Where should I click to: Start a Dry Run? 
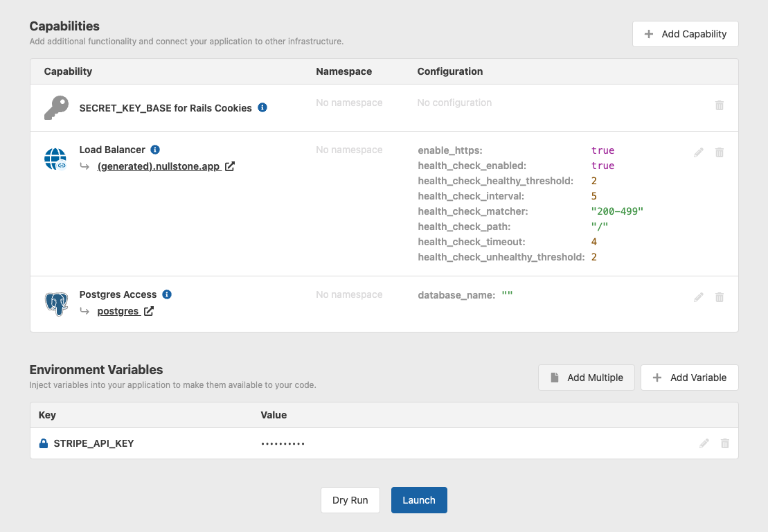[350, 500]
